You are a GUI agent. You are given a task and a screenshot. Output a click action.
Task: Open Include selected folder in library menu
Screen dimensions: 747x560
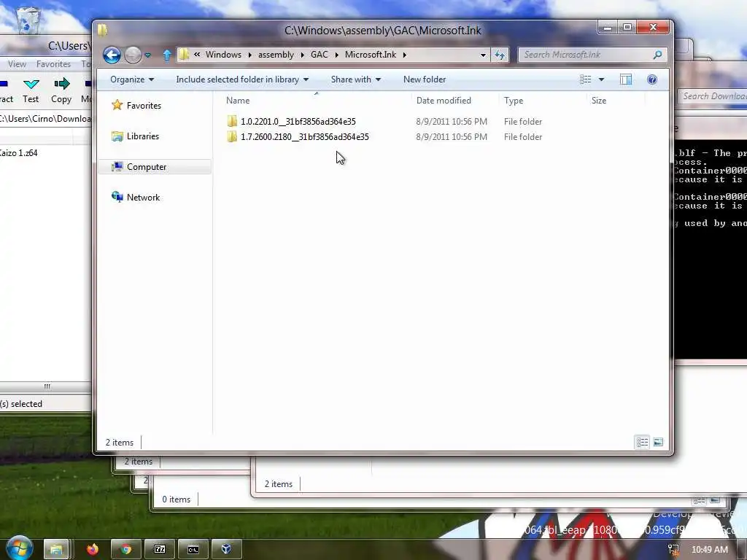pyautogui.click(x=242, y=79)
